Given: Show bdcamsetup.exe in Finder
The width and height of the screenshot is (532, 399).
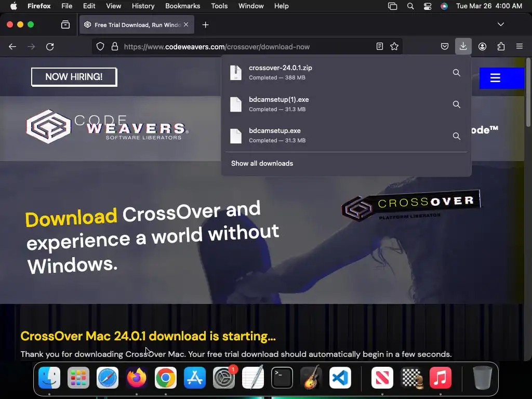Looking at the screenshot, I should 457,136.
